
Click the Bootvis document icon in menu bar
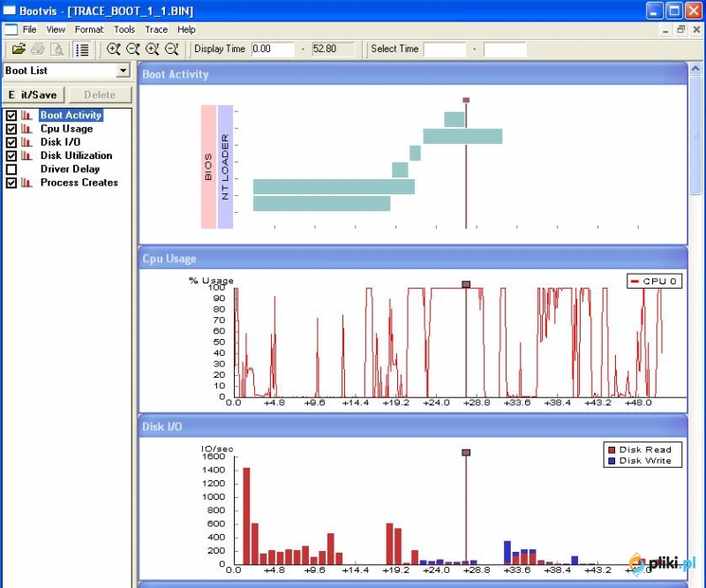click(11, 30)
